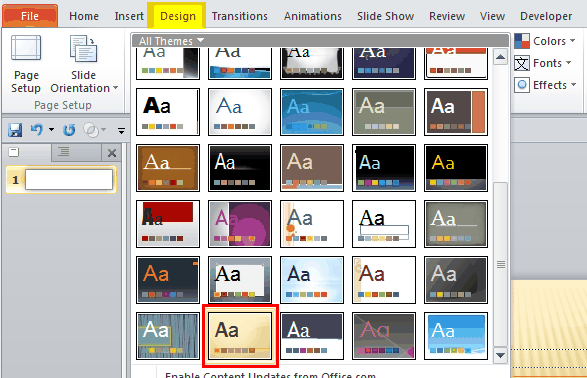
Task: Open Slide Orientation options
Action: (83, 64)
